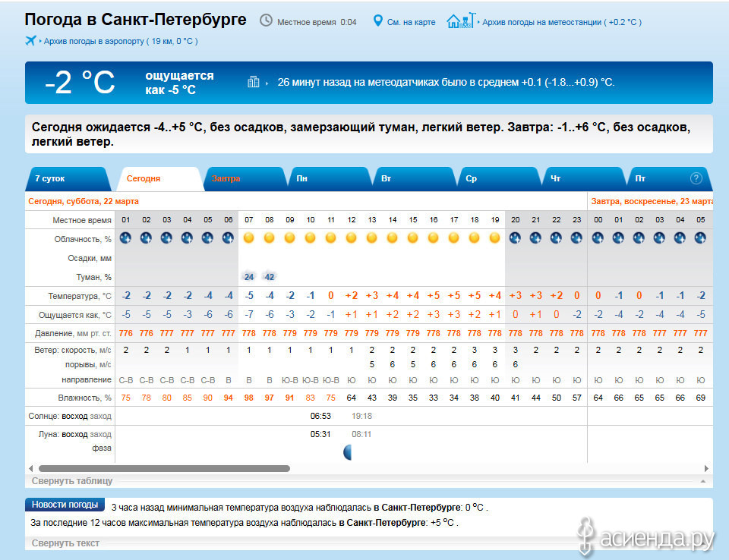Click the Влажность, % row label

coord(84,398)
